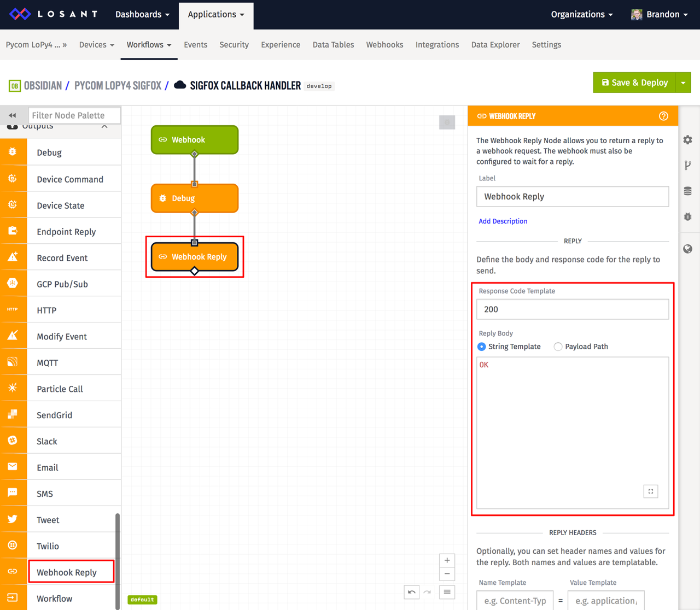
Task: Select the Webhook Reply palette icon
Action: click(x=13, y=572)
